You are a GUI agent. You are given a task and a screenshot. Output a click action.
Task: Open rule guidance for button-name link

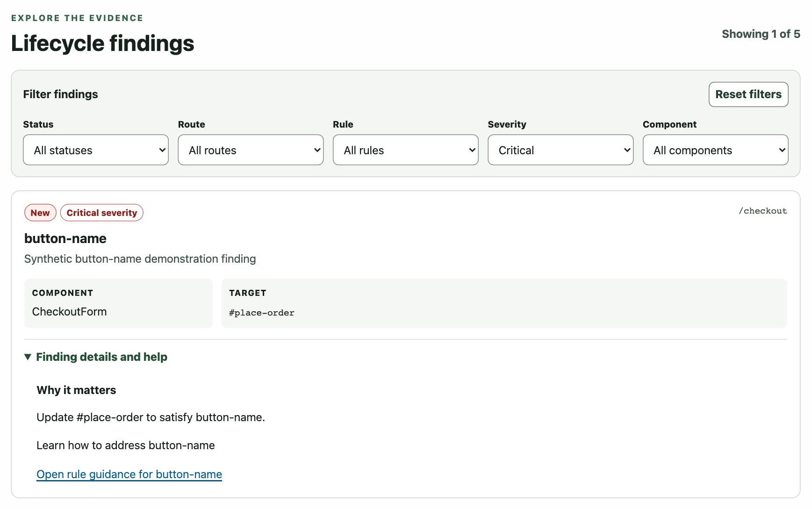pos(129,474)
